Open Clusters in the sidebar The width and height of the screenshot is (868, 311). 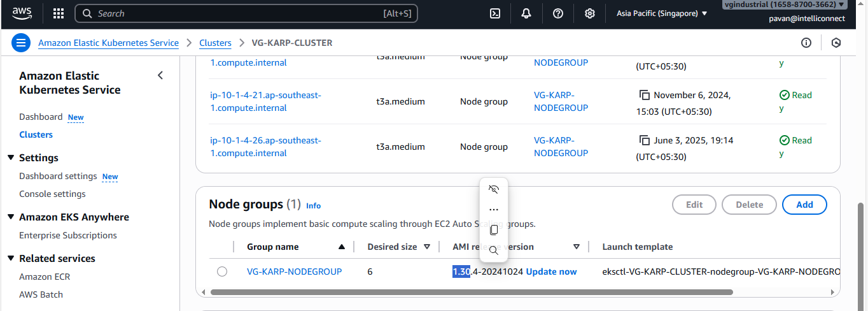[36, 134]
